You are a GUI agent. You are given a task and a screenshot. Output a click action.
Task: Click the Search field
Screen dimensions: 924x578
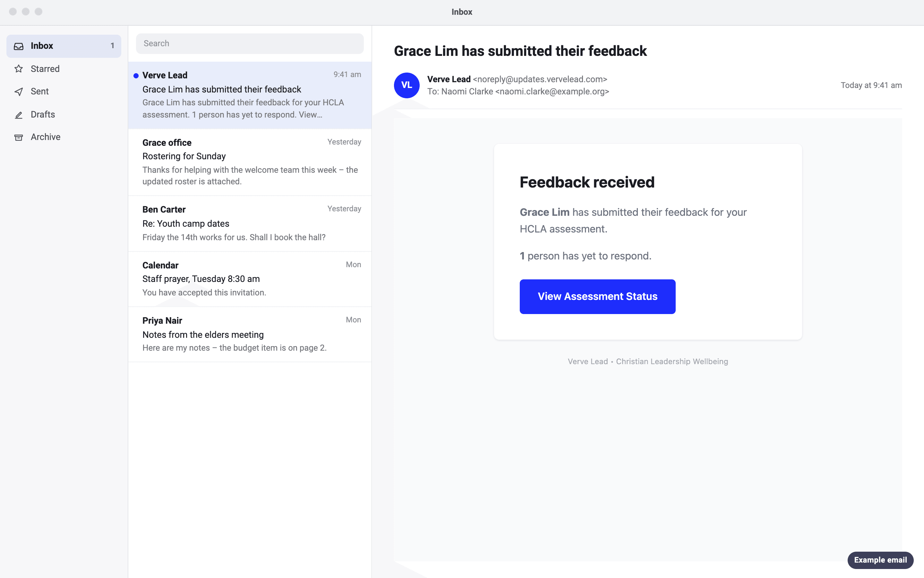click(x=250, y=44)
